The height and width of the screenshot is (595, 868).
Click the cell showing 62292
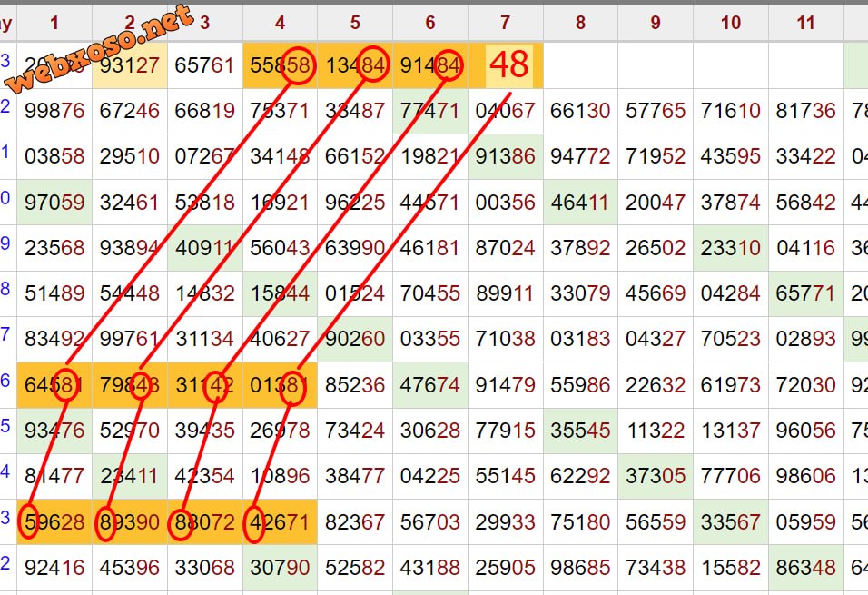click(580, 476)
